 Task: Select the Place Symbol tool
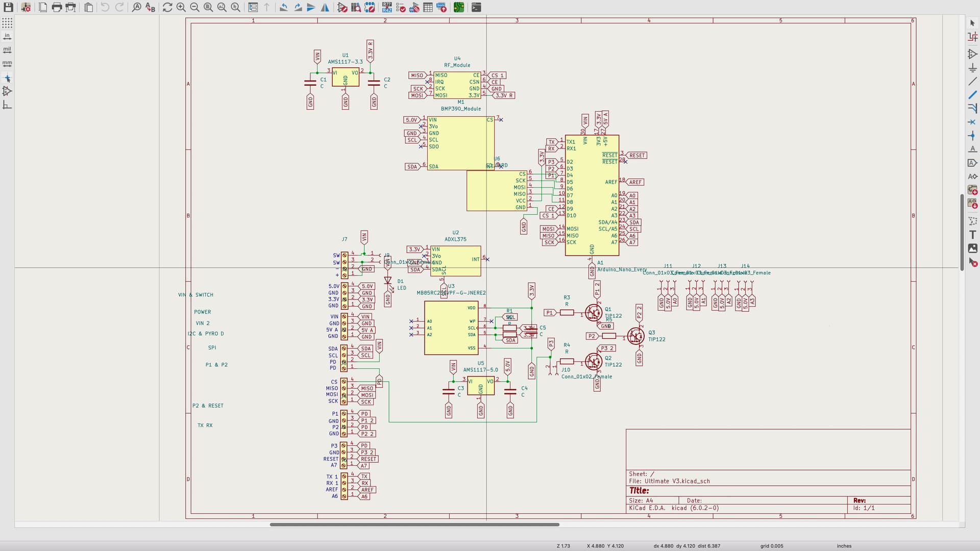pyautogui.click(x=972, y=54)
